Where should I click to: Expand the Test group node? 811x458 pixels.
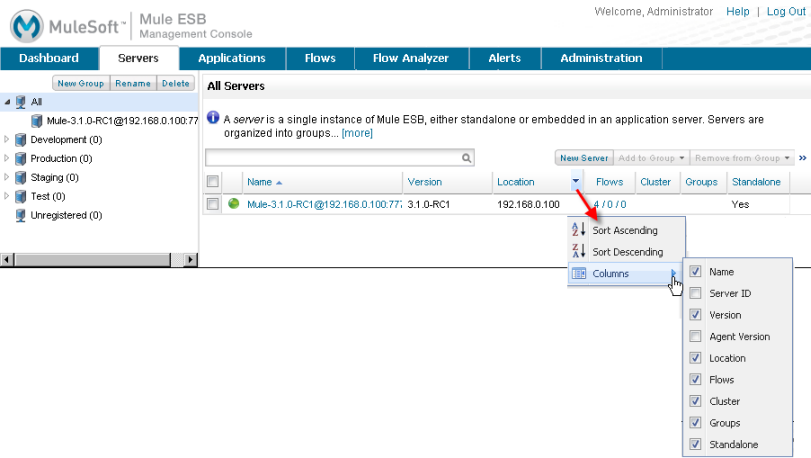click(7, 196)
